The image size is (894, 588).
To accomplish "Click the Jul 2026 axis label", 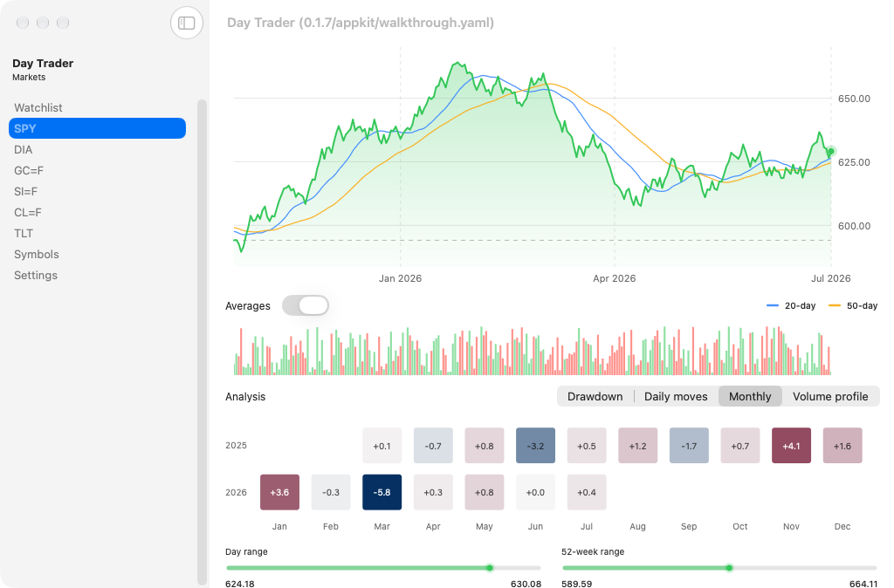I will tap(831, 278).
